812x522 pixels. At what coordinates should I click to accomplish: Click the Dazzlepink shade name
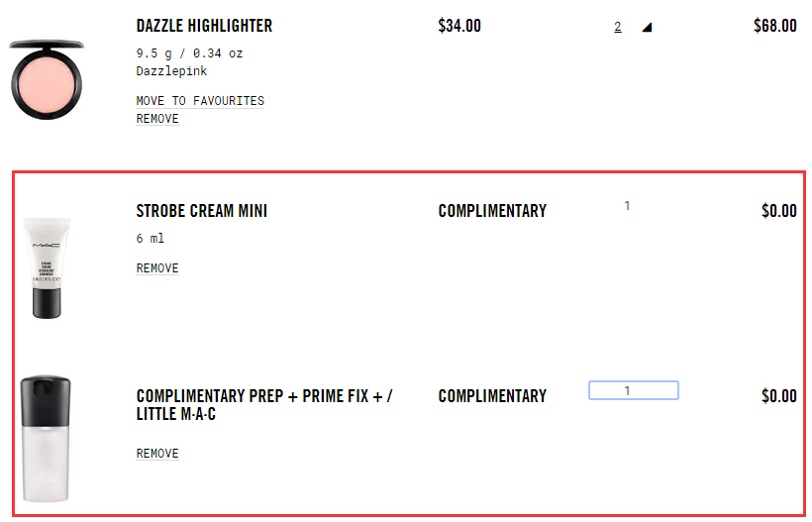click(x=171, y=71)
